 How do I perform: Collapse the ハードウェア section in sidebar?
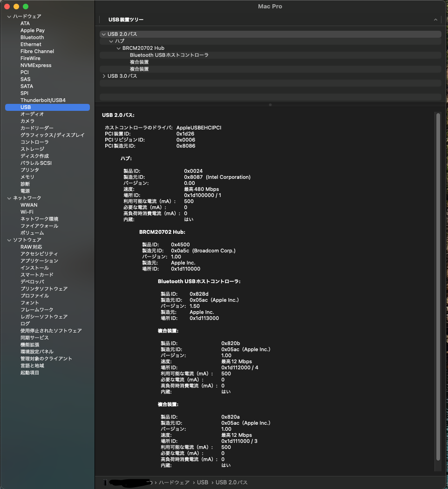(9, 17)
